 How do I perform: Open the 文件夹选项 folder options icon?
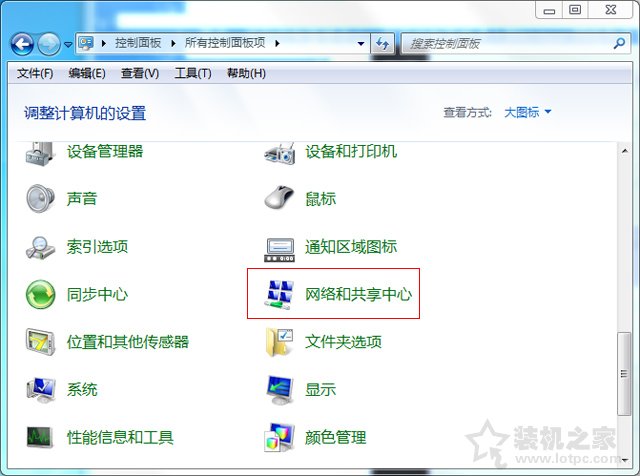point(279,342)
